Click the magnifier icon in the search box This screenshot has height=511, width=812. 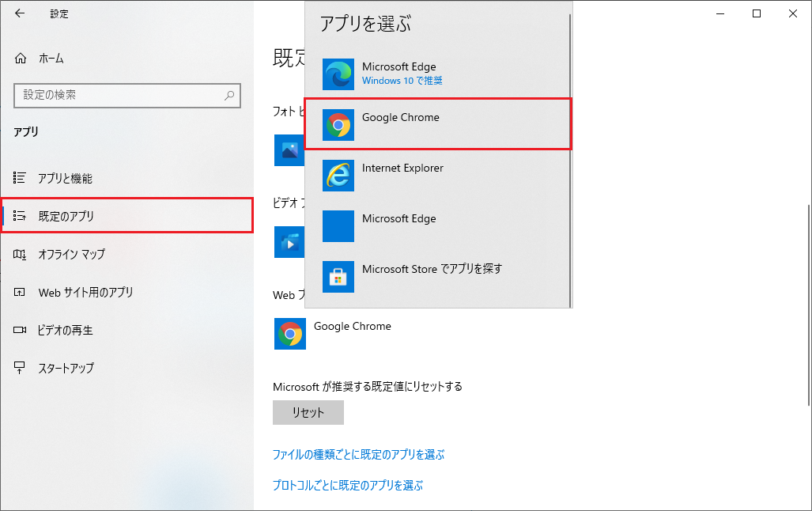[x=229, y=95]
